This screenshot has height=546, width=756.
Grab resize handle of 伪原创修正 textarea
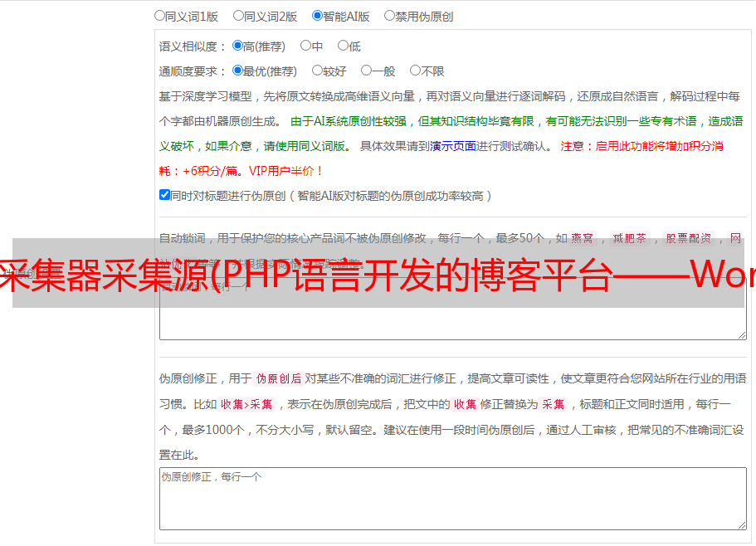click(x=742, y=525)
